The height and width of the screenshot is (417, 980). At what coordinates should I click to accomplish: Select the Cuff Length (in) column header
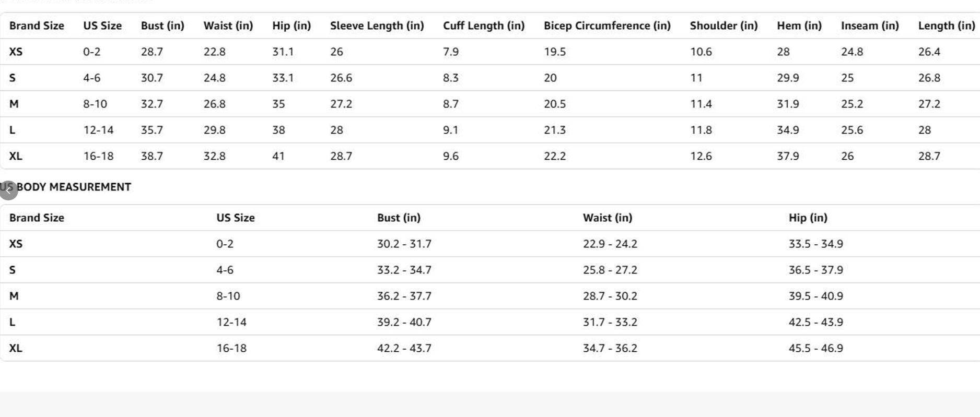coord(483,26)
